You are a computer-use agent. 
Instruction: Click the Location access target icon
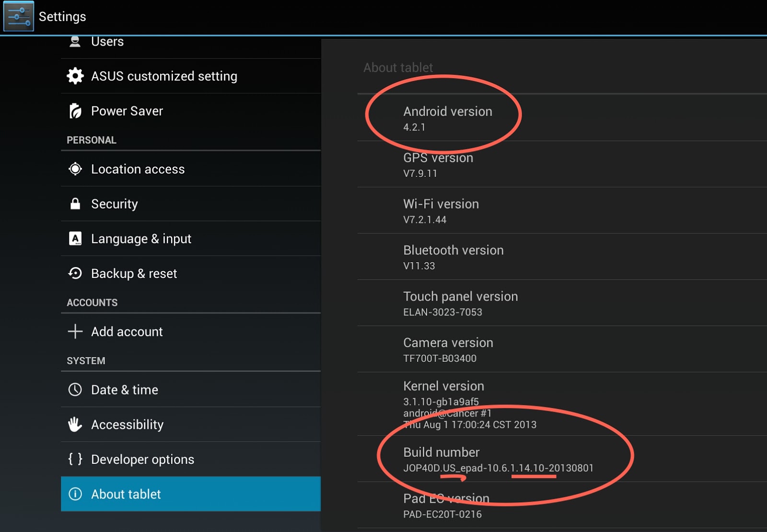[75, 169]
